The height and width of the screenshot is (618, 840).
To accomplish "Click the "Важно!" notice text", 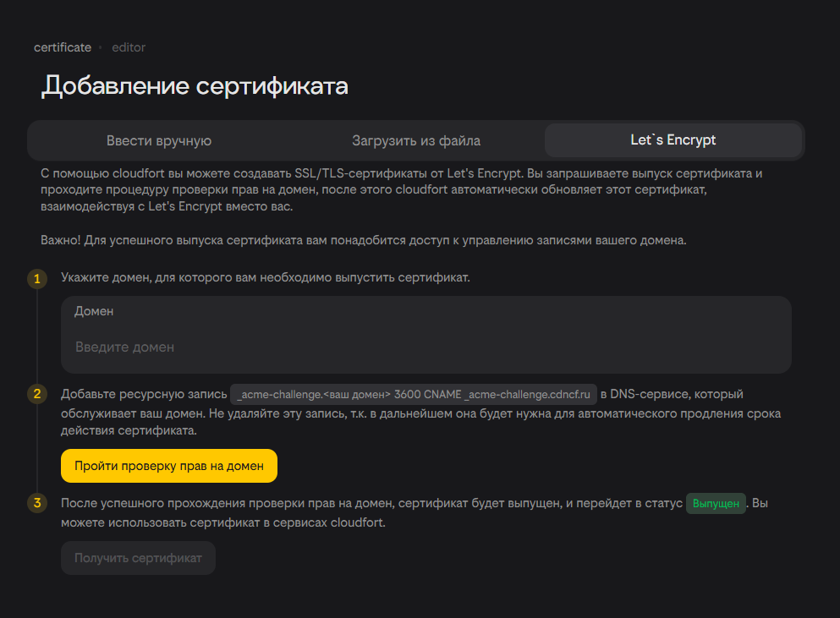I will click(x=364, y=240).
